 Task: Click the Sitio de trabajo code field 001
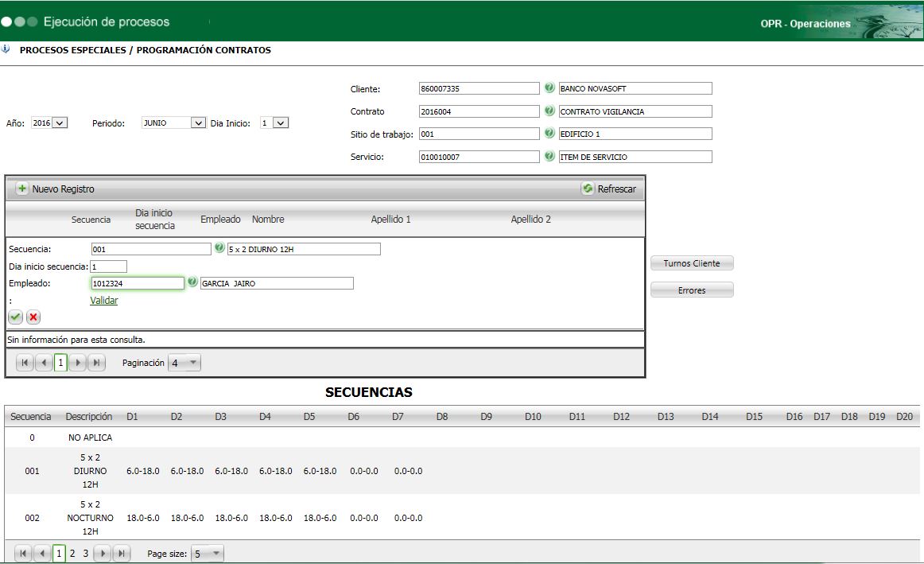click(x=479, y=134)
